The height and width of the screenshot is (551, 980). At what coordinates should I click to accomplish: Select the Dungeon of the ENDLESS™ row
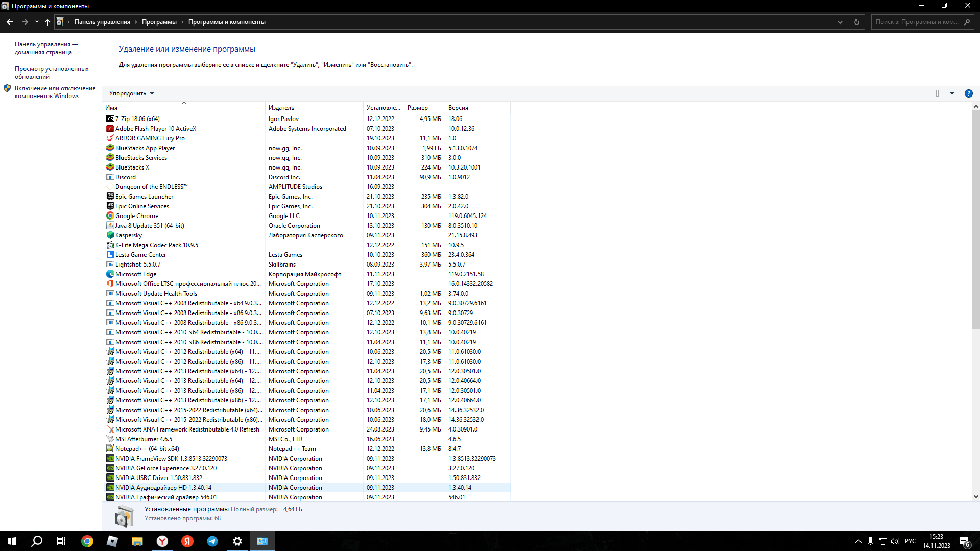point(306,187)
